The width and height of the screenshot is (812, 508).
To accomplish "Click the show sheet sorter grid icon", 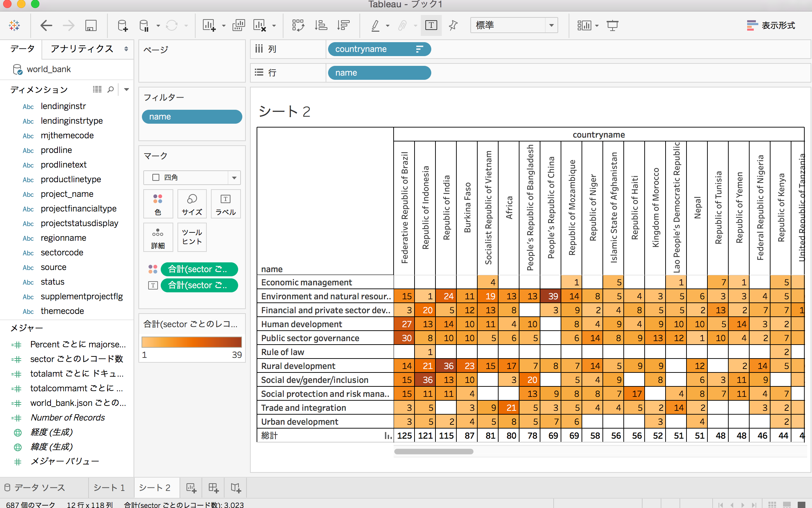I will [772, 505].
